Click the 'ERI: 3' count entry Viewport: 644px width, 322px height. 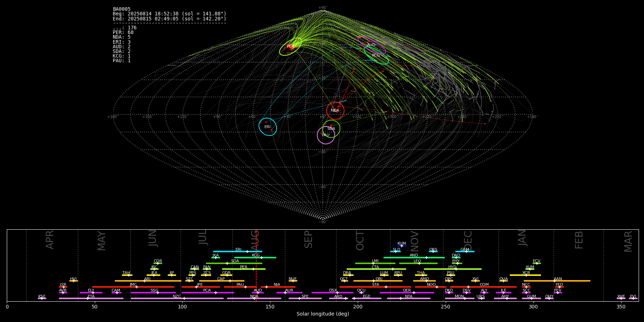pyautogui.click(x=122, y=42)
